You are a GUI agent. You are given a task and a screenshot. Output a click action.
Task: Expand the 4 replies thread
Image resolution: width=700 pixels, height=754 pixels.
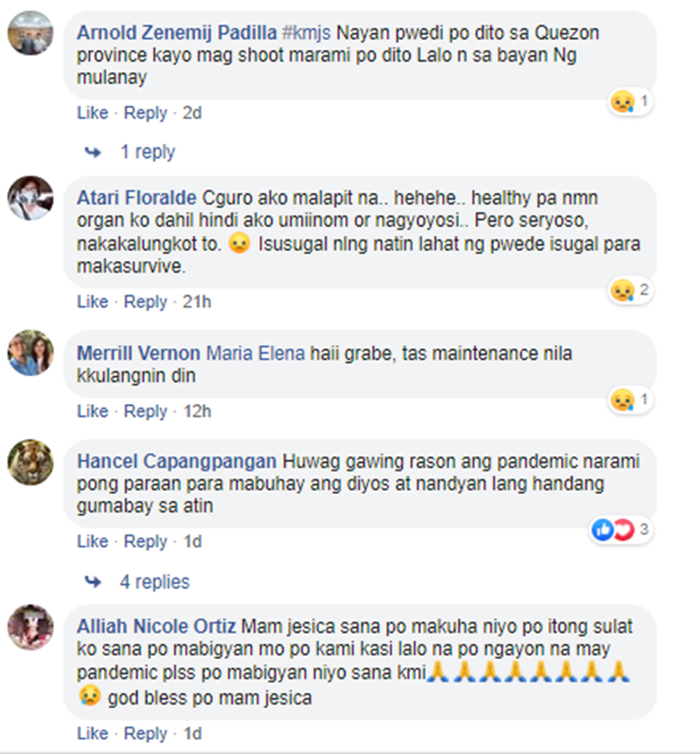[x=154, y=582]
